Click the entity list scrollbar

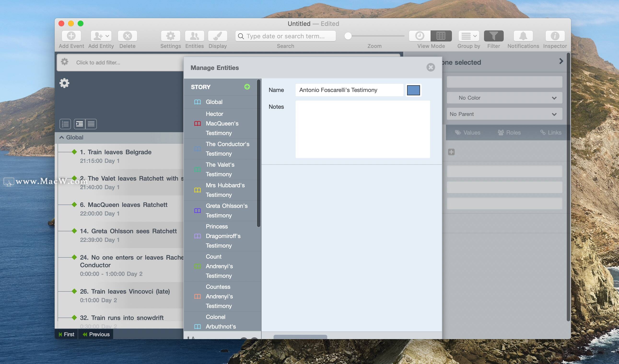pos(258,153)
